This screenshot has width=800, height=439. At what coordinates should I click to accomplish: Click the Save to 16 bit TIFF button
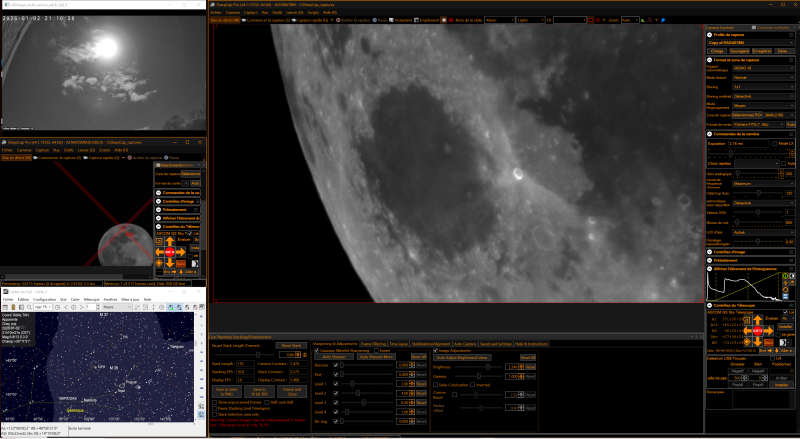click(x=259, y=392)
